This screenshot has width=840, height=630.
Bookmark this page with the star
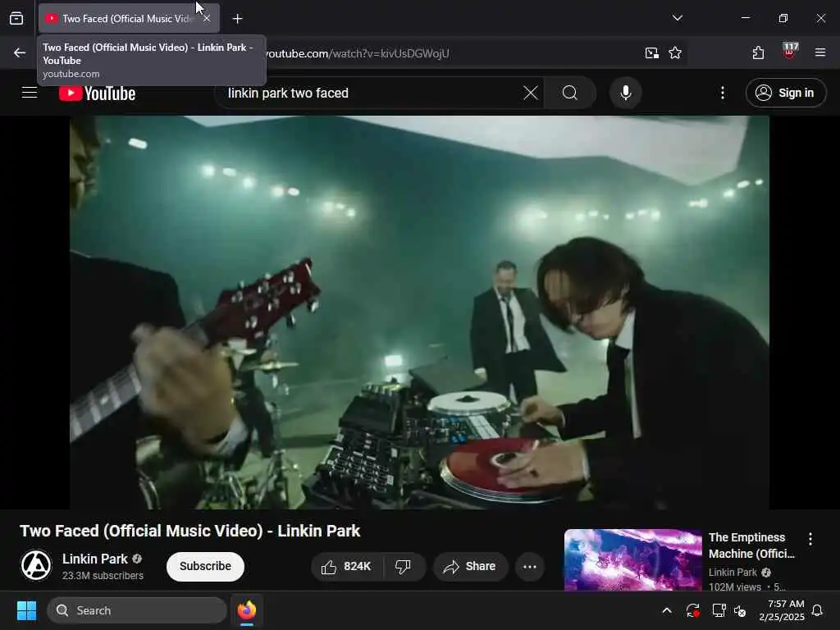[675, 52]
